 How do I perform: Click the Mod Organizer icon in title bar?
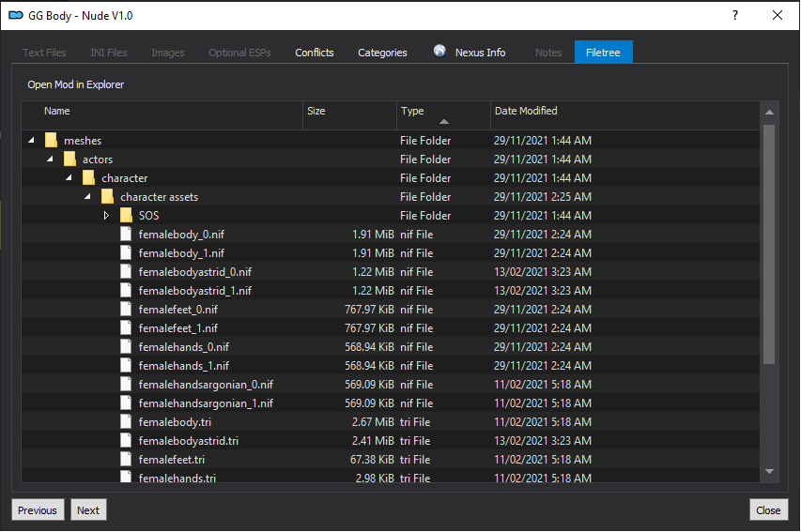pyautogui.click(x=16, y=15)
